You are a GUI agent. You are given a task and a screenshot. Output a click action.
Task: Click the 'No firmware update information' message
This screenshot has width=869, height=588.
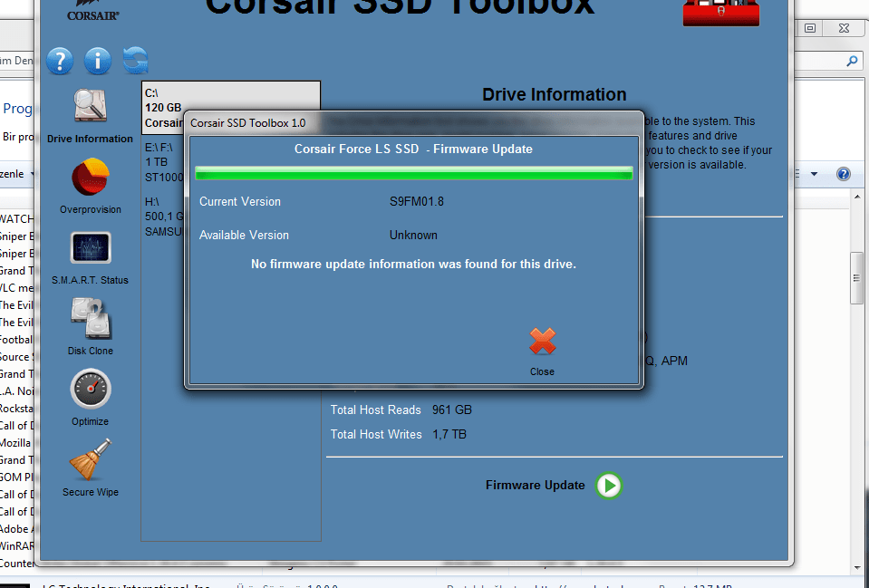pos(413,265)
